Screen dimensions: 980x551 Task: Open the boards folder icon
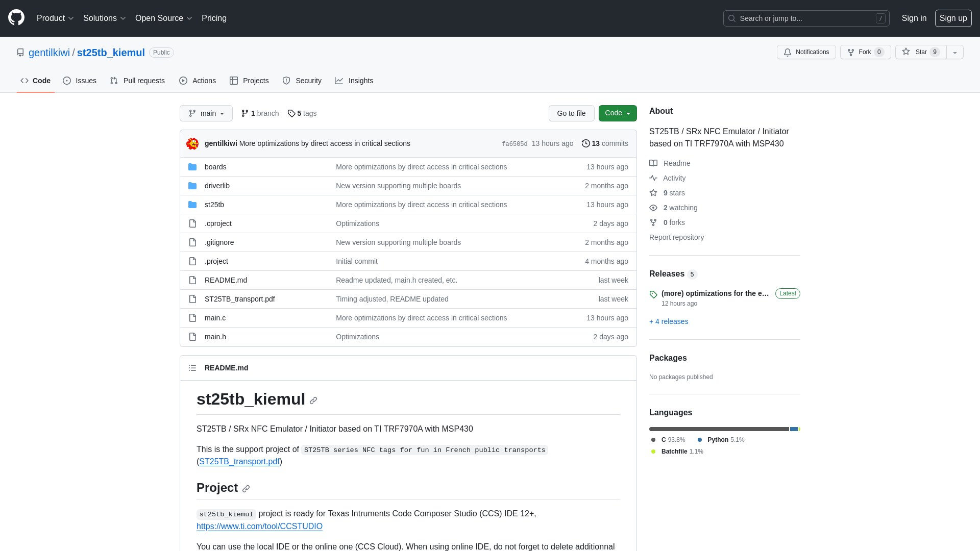tap(192, 167)
